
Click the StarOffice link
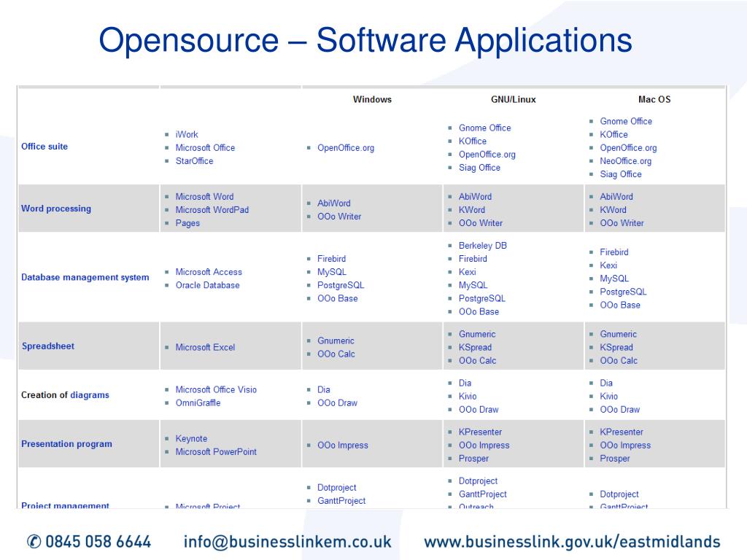194,161
